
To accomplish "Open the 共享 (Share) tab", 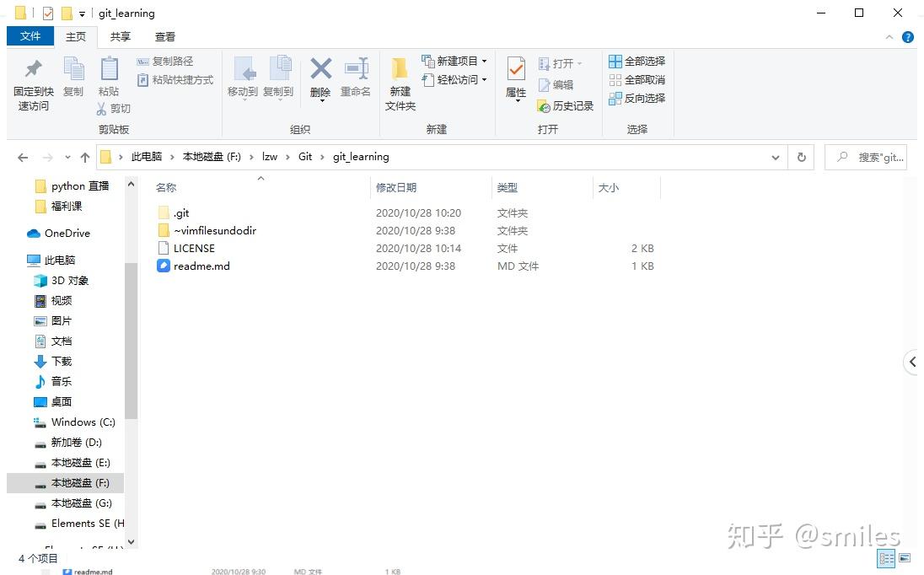I will (x=120, y=36).
